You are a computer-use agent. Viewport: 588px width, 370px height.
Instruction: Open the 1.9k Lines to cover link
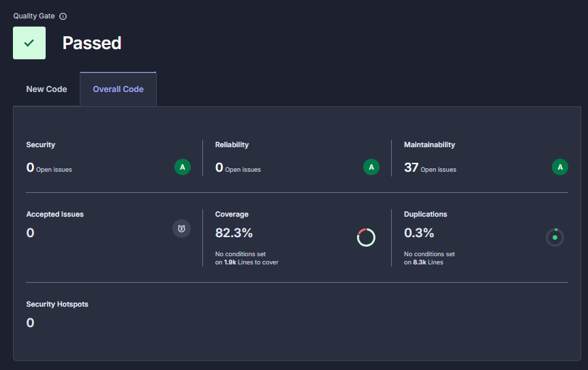[230, 262]
